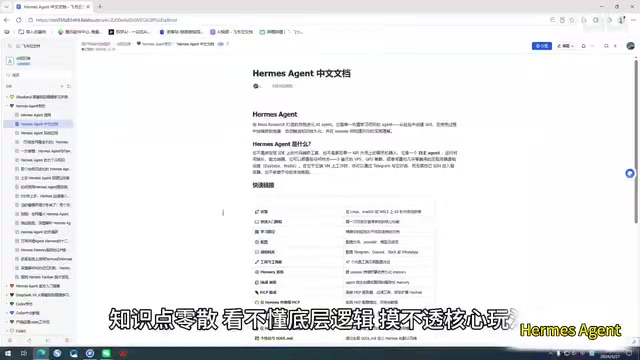Open the user profile avatar
This screenshot has width=640, height=360.
click(x=630, y=46)
